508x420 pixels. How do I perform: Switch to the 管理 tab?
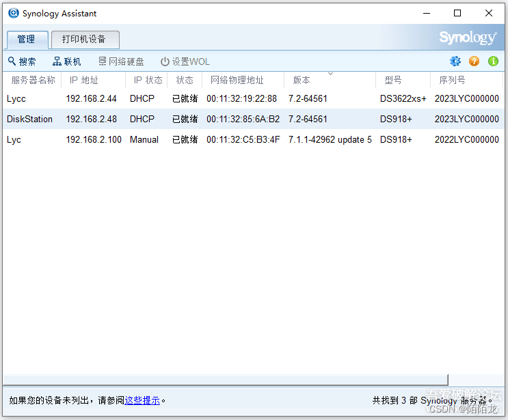click(27, 40)
